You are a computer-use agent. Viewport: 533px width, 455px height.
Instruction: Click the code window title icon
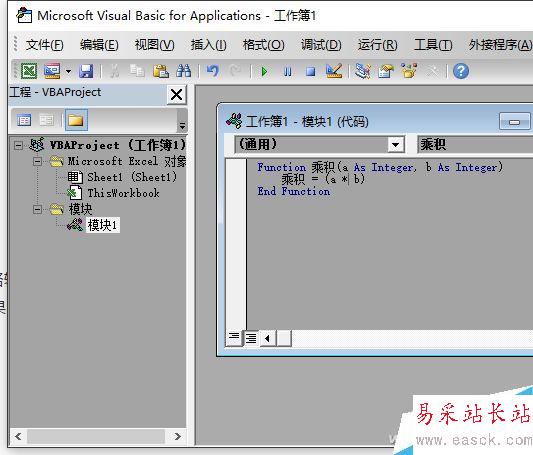pos(234,121)
